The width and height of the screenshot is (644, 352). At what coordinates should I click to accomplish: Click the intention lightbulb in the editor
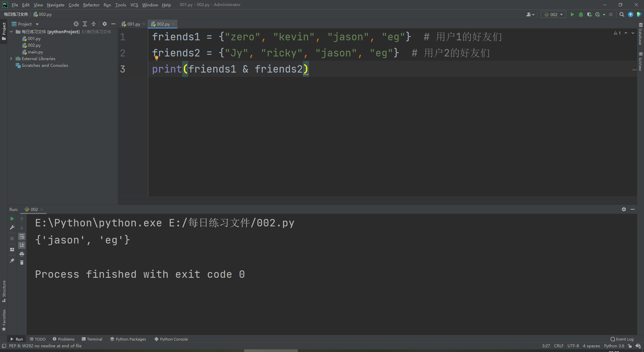click(x=157, y=58)
